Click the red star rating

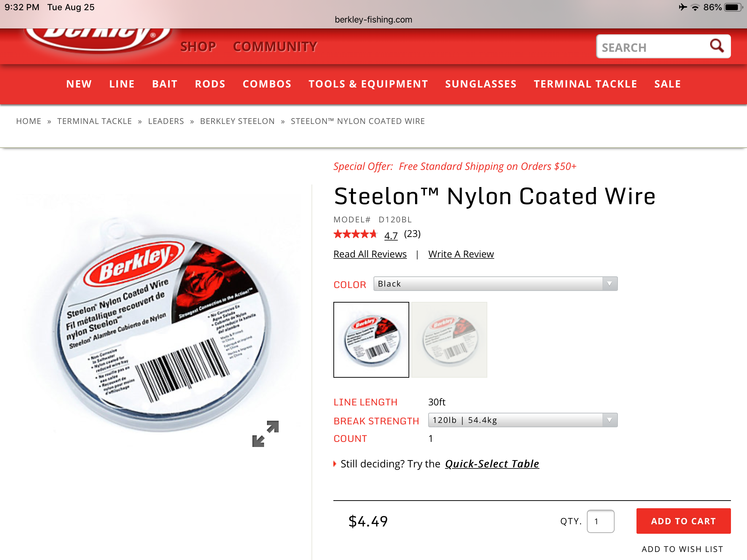pyautogui.click(x=355, y=234)
